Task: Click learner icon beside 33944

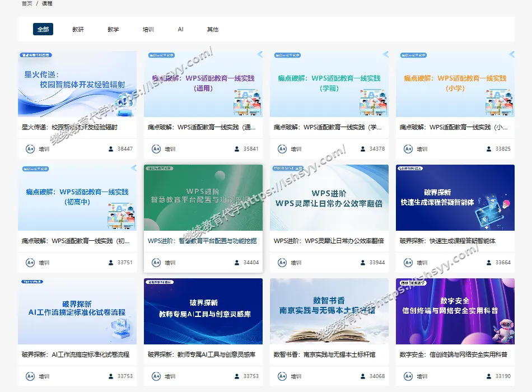Action: coord(363,263)
